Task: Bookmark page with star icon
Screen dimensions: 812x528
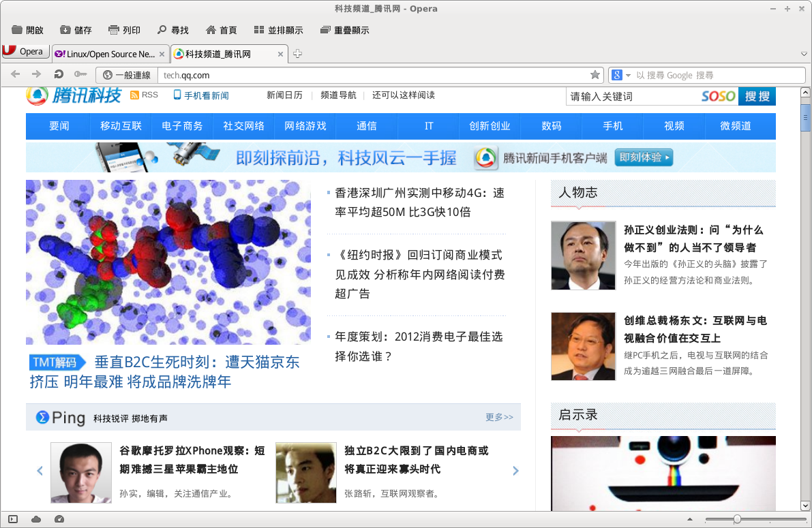Action: tap(595, 74)
